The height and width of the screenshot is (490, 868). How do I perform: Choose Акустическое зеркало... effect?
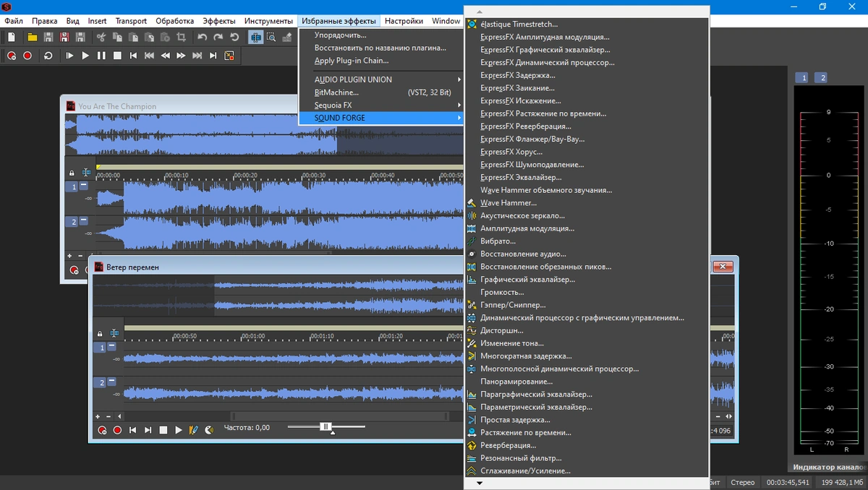587,215
